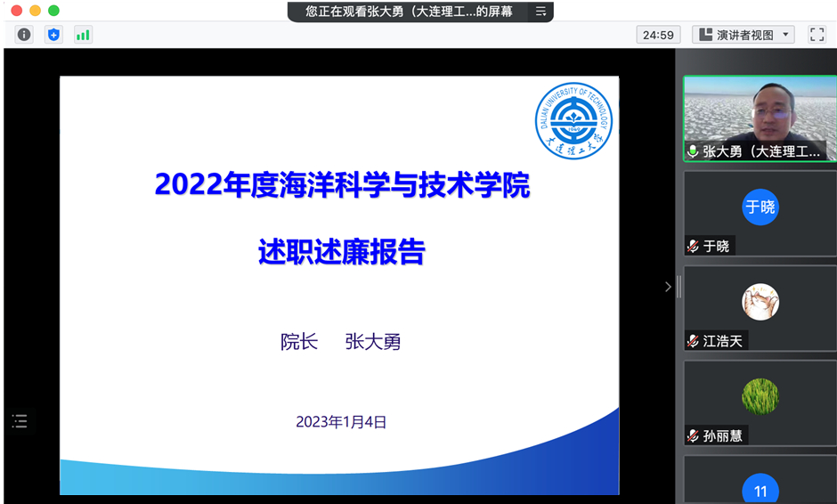The image size is (837, 504).
Task: Select the participant tile with avatar 11
Action: 760,489
